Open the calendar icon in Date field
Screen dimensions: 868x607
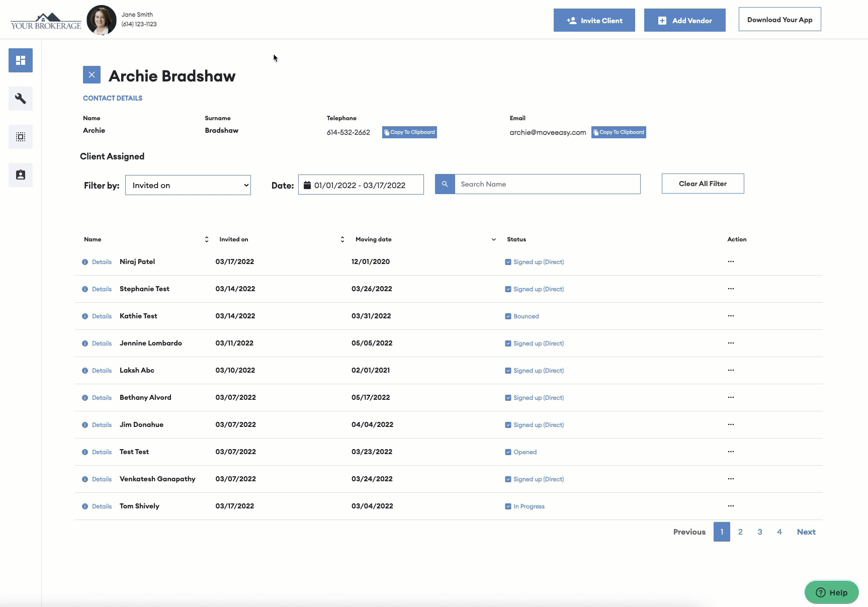[307, 185]
